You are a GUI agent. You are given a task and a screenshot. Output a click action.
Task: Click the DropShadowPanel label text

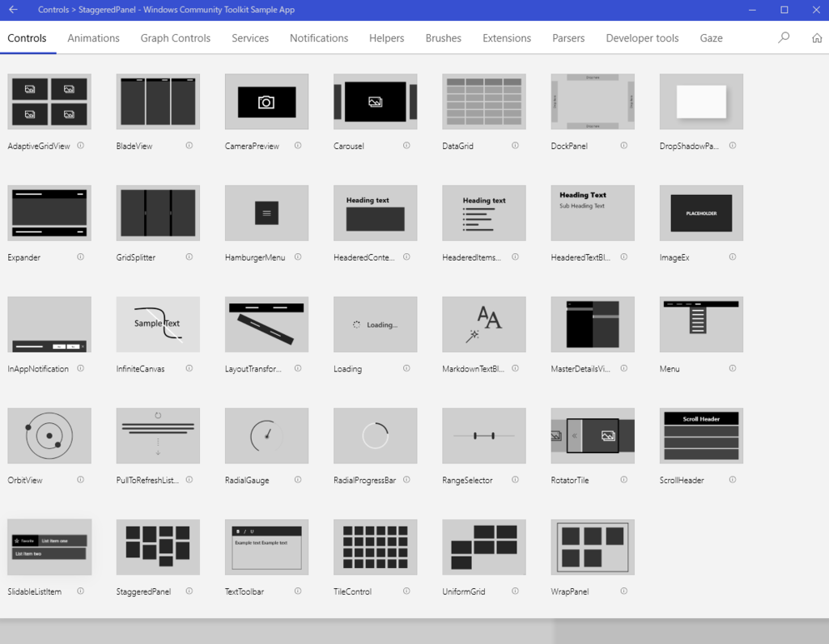point(689,146)
